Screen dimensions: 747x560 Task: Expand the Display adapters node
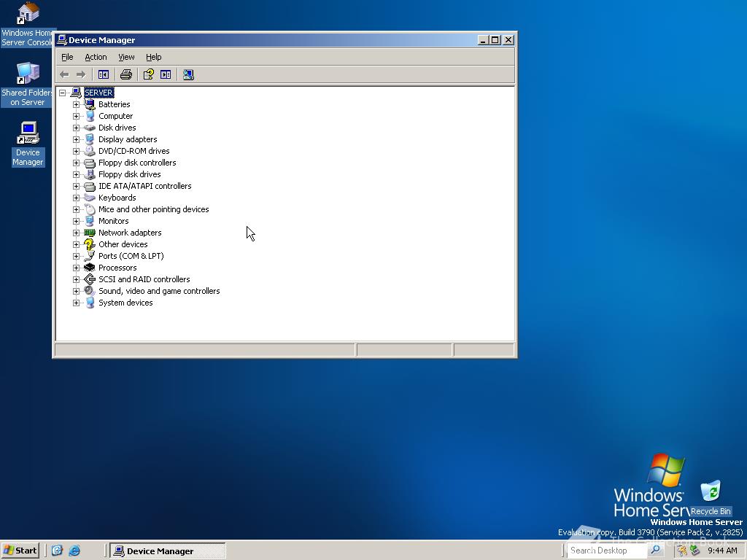[76, 139]
